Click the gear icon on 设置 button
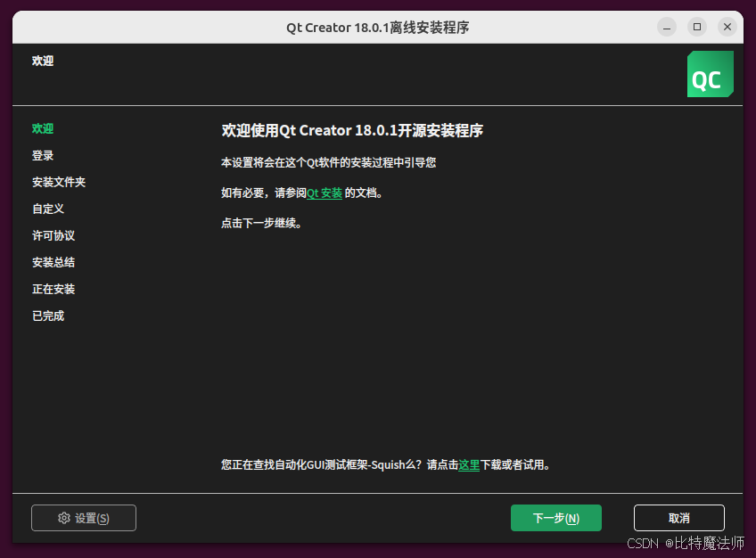756x558 pixels. click(x=62, y=518)
